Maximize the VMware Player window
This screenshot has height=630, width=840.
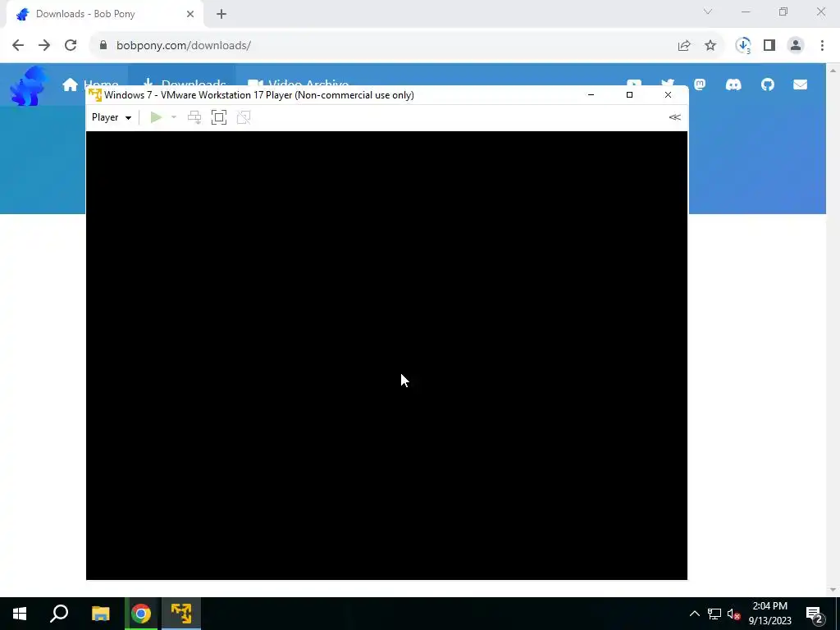click(x=629, y=95)
